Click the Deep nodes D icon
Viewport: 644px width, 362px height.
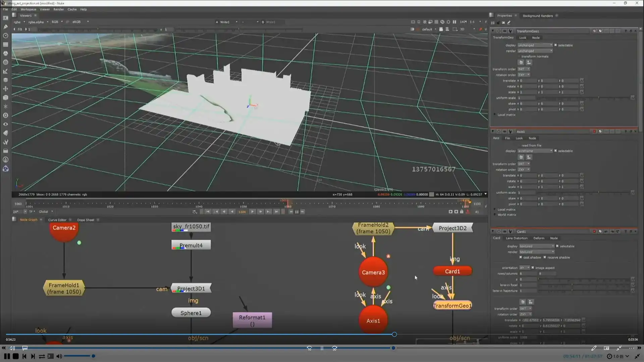(x=5, y=115)
